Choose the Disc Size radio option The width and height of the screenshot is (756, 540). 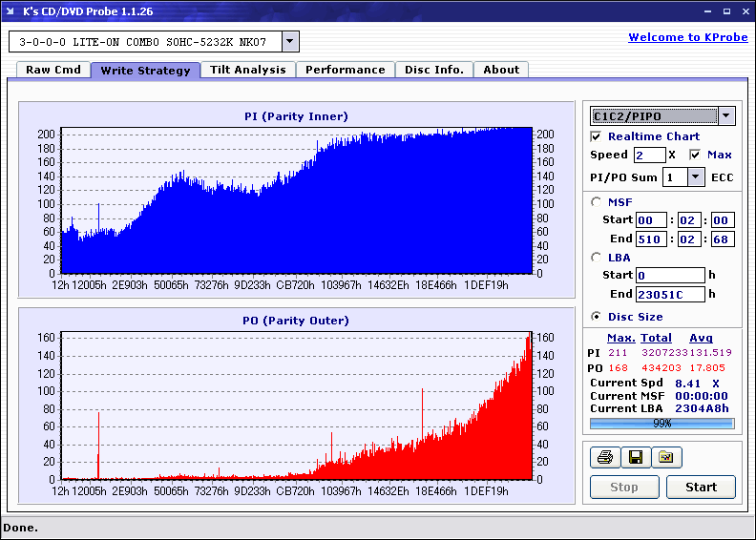[x=596, y=317]
